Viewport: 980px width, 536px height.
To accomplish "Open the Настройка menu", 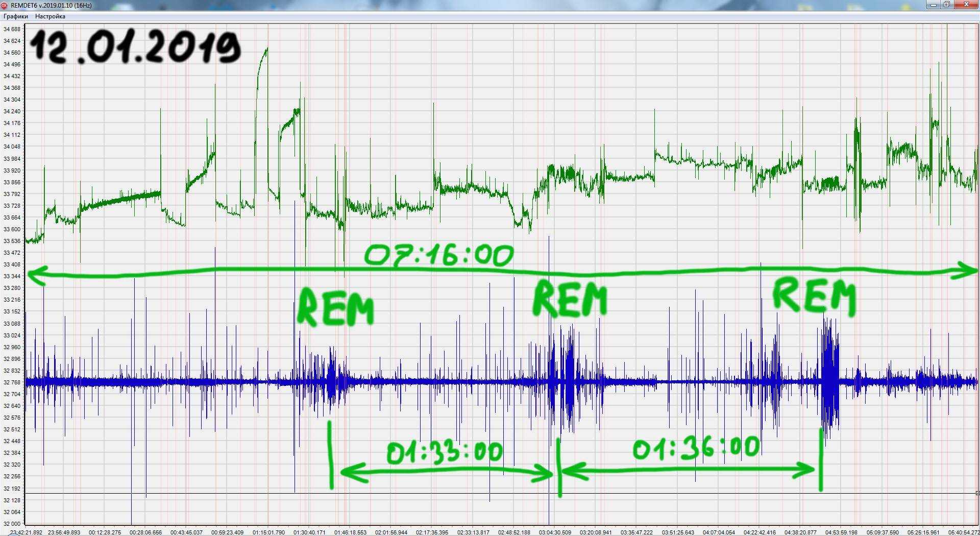I will tap(50, 16).
